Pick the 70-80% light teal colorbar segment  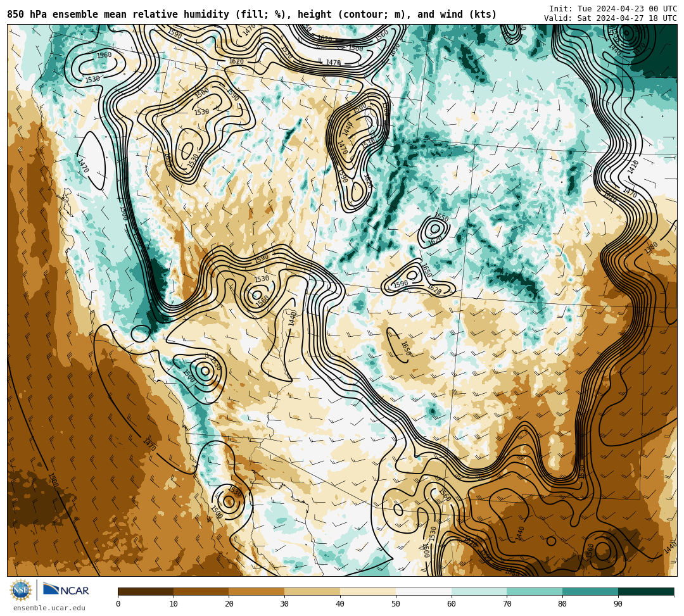coord(535,591)
